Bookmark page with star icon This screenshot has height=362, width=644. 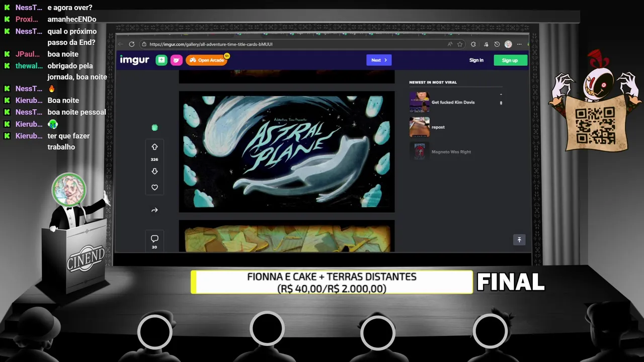point(459,44)
